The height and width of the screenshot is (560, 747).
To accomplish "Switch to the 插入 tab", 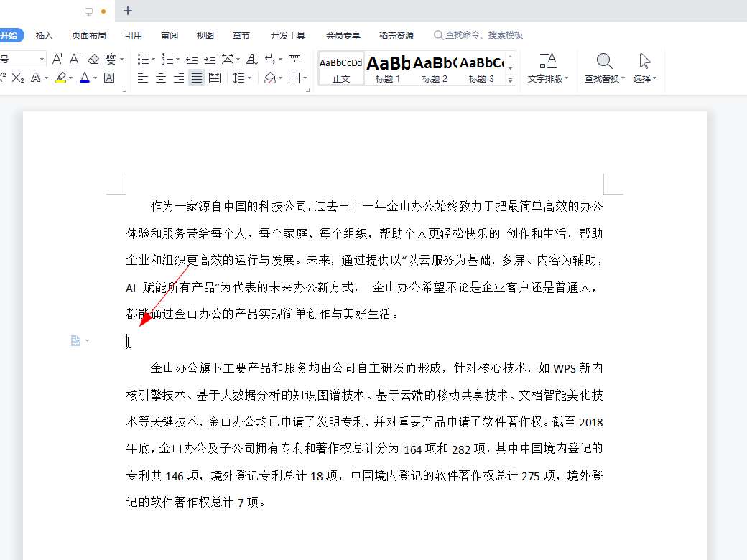I will click(x=44, y=35).
